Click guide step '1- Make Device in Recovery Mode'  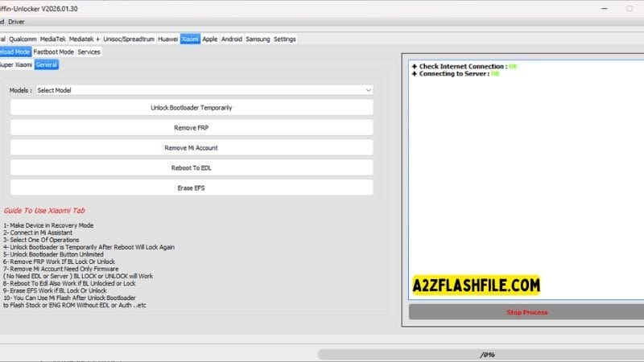point(48,225)
